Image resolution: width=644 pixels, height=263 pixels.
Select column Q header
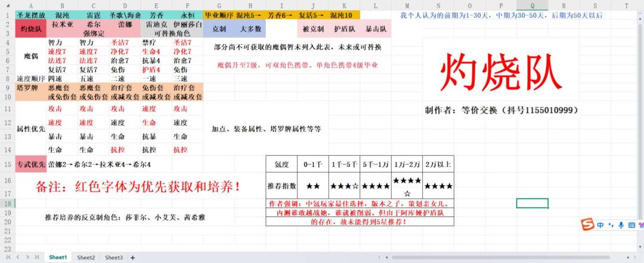(x=532, y=6)
